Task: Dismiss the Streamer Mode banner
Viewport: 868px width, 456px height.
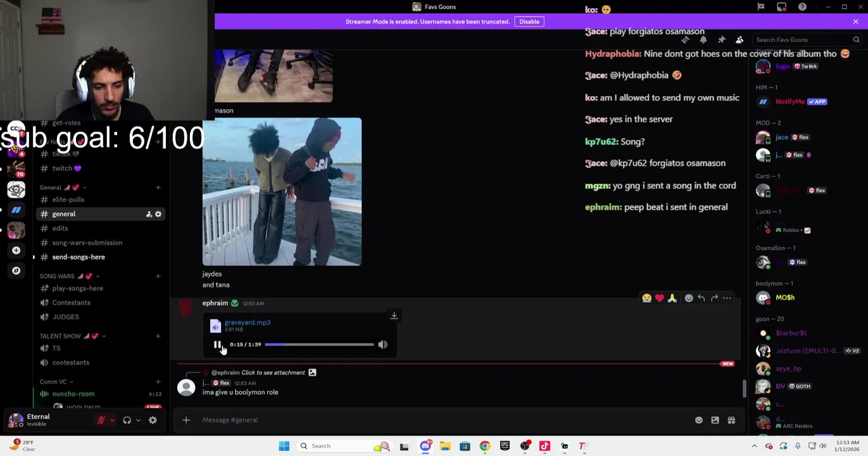Action: 855,22
